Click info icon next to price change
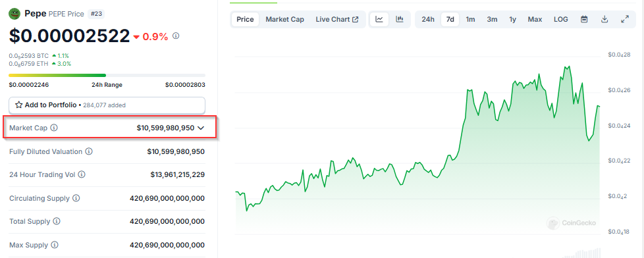 tap(176, 36)
